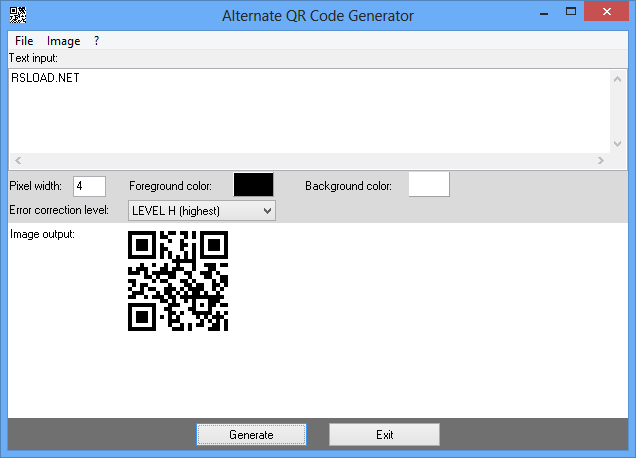
Task: Click the Generate button
Action: (x=251, y=434)
